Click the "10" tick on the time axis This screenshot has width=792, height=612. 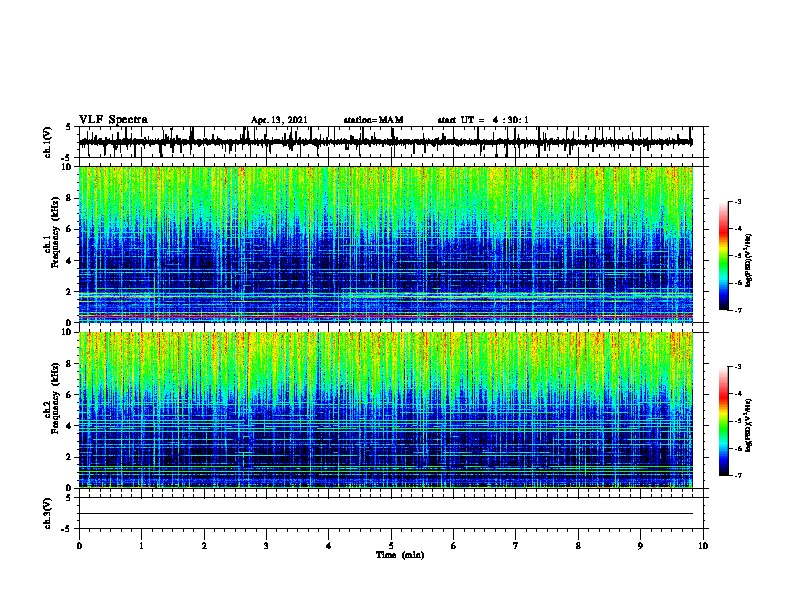703,546
